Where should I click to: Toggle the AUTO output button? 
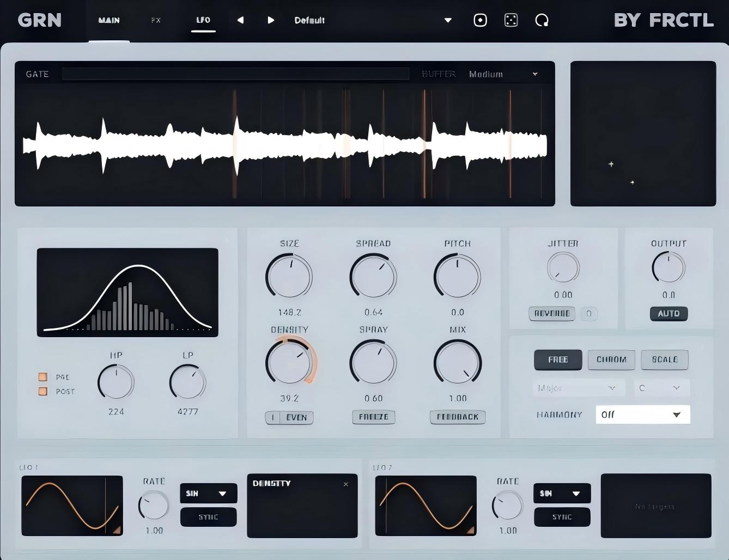[x=669, y=314]
